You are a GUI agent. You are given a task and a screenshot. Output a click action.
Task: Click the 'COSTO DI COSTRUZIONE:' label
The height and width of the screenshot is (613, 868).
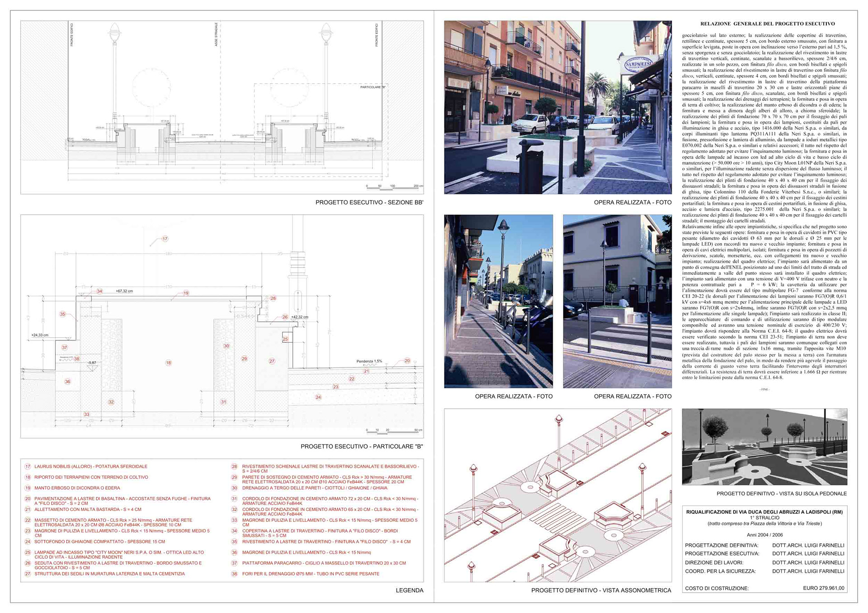point(717,588)
